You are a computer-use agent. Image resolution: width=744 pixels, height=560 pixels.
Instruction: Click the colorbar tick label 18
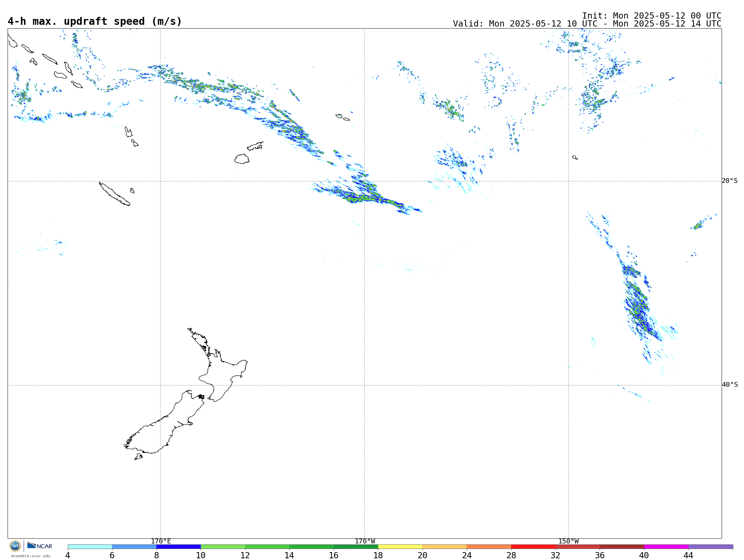(378, 555)
